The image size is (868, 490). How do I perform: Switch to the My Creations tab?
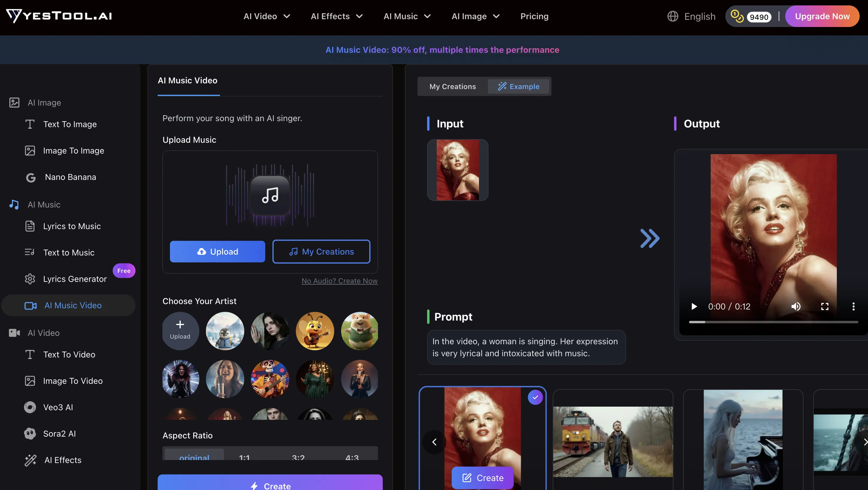pos(453,86)
